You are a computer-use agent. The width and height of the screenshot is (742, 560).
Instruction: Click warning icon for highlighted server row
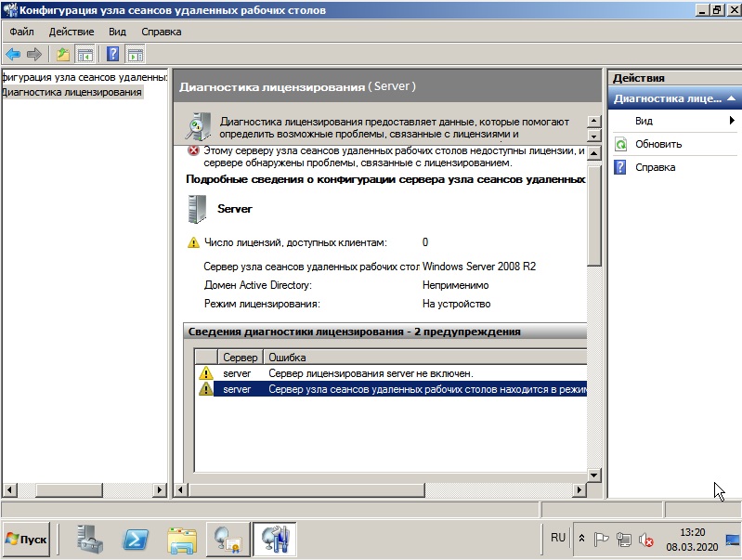pyautogui.click(x=206, y=389)
